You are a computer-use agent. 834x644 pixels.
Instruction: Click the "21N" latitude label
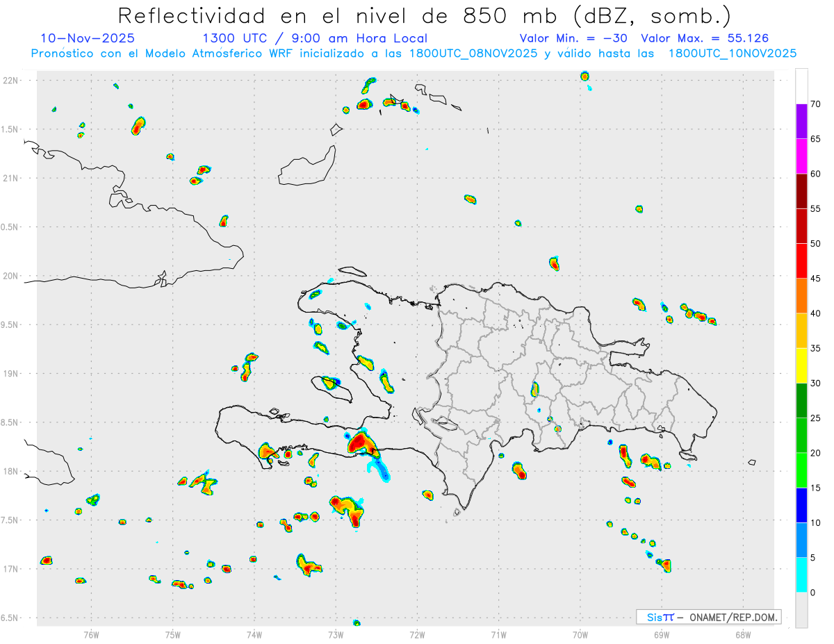(x=10, y=179)
